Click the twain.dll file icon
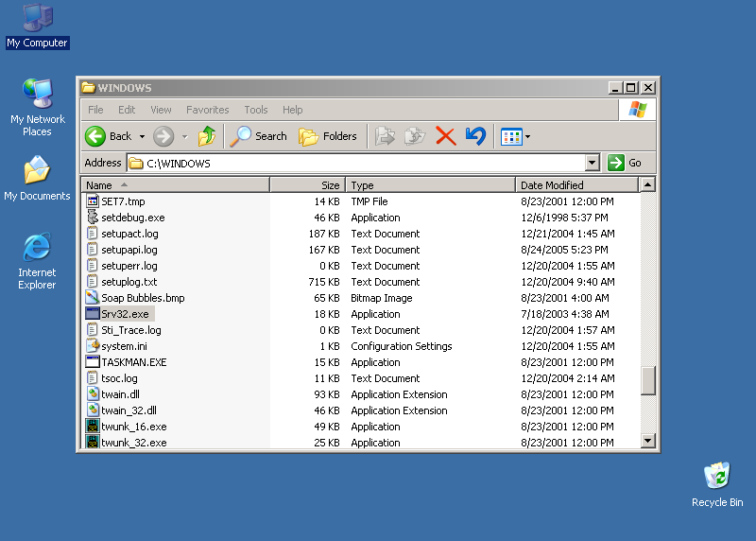756x541 pixels. point(92,393)
